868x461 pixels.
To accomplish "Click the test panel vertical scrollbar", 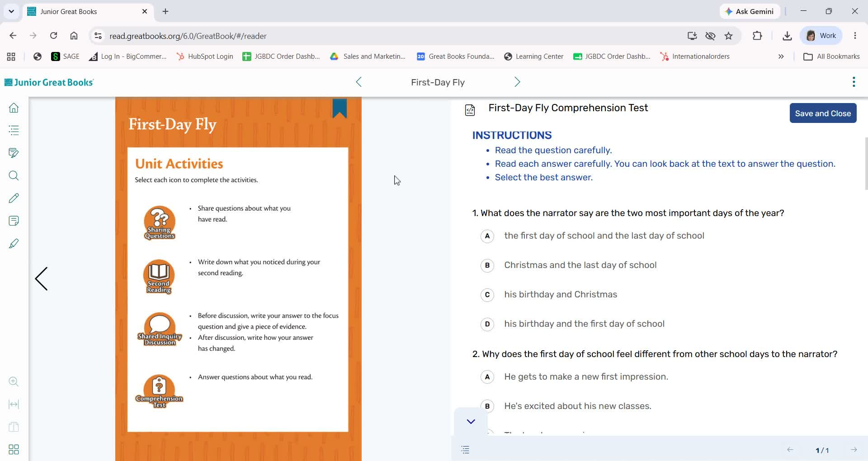I will tap(866, 164).
